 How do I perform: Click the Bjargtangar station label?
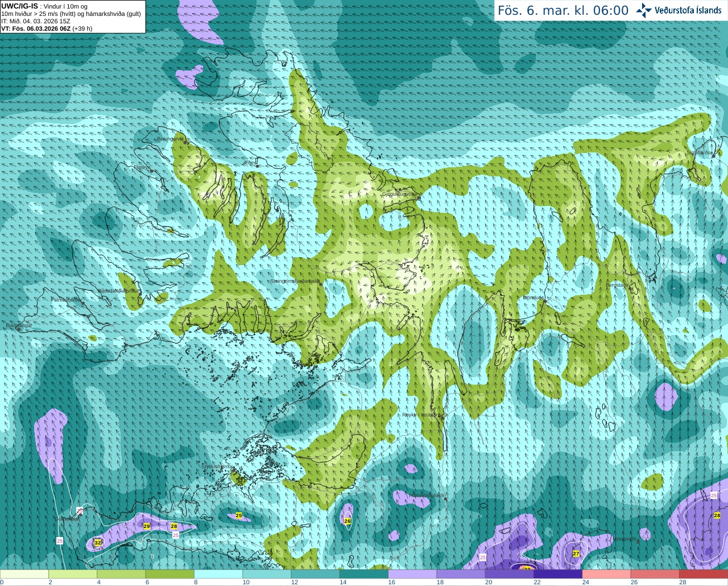tap(19, 325)
